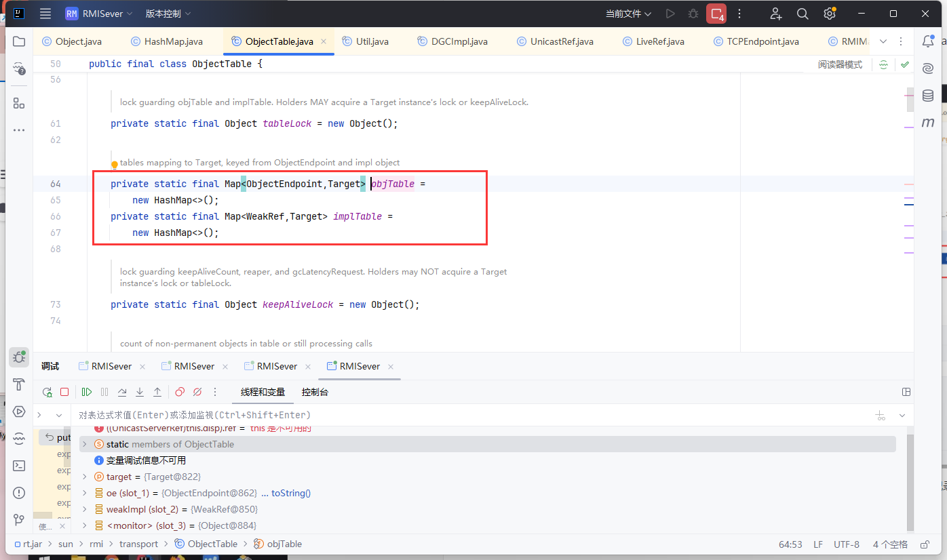Toggle Mute Breakpoints in debug toolbar
Image resolution: width=947 pixels, height=560 pixels.
(x=197, y=392)
